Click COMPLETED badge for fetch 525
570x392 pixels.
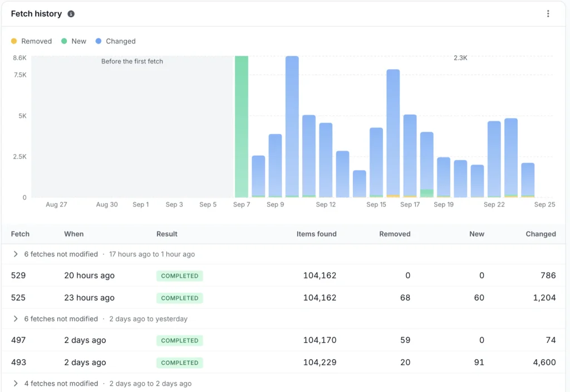pos(180,298)
